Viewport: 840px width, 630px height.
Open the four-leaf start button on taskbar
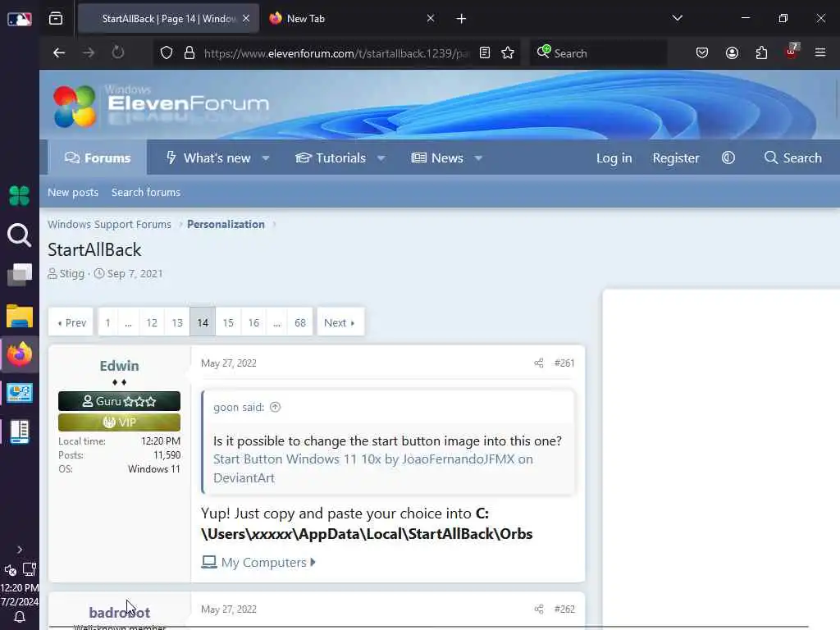[x=20, y=195]
